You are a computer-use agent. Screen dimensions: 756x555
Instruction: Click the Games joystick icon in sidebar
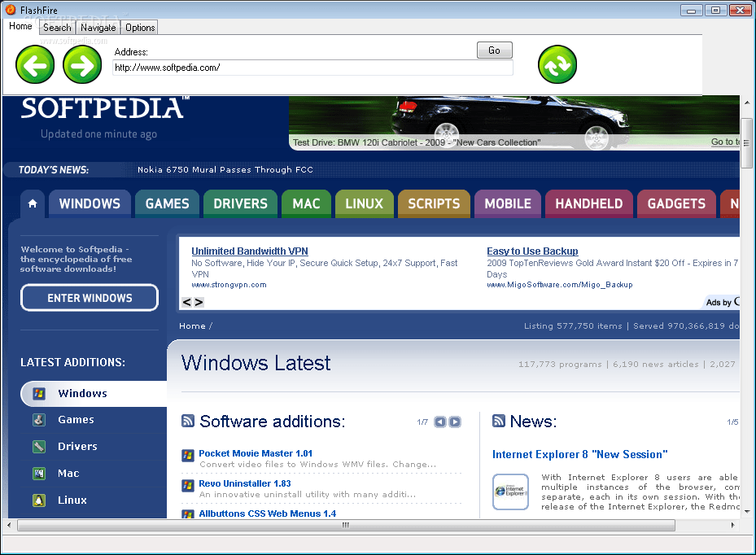39,419
